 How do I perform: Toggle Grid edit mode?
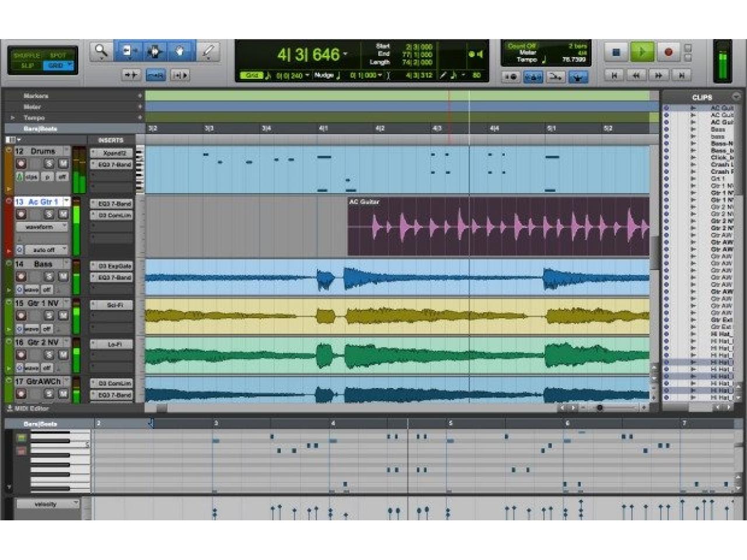click(58, 65)
